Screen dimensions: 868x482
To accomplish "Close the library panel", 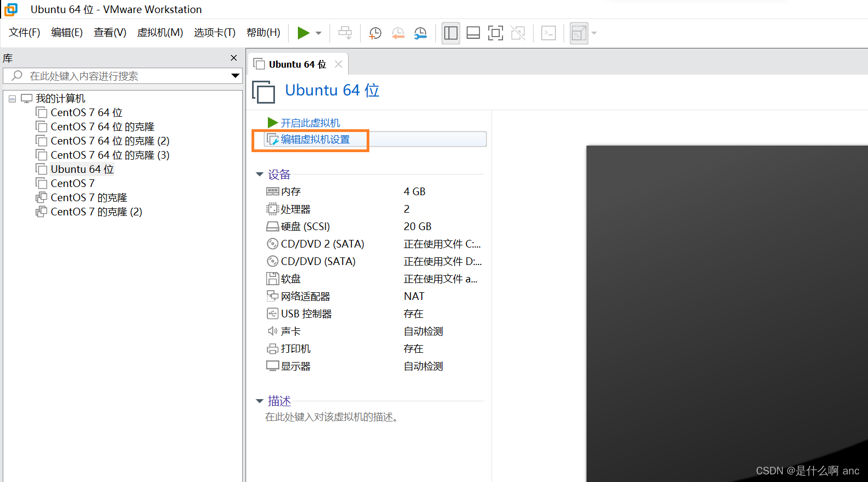I will (234, 58).
